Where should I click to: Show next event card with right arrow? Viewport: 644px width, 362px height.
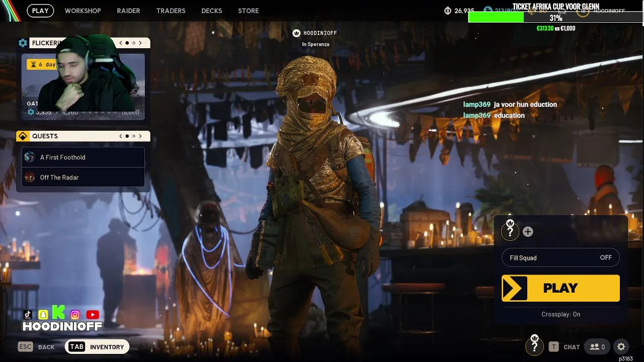click(x=140, y=43)
